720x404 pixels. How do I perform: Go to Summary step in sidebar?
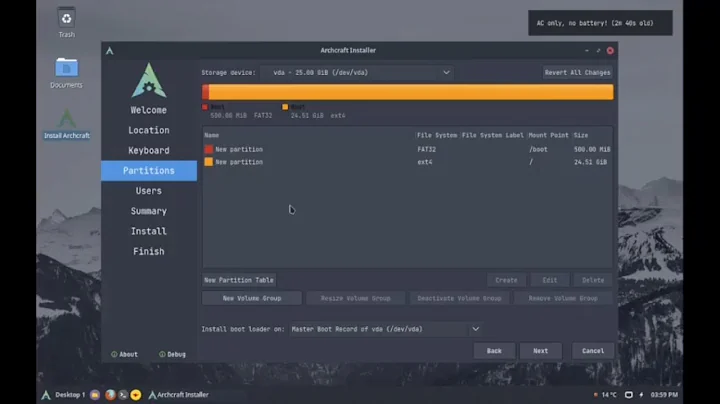point(149,211)
